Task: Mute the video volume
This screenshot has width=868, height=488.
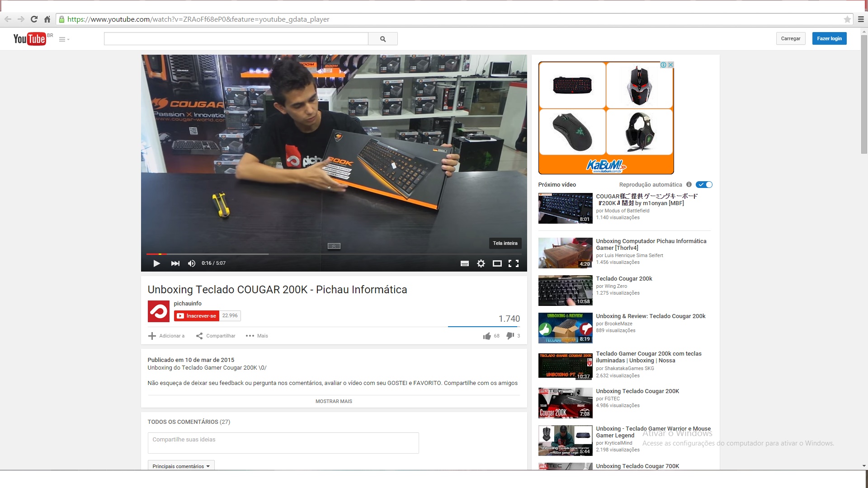Action: point(192,263)
